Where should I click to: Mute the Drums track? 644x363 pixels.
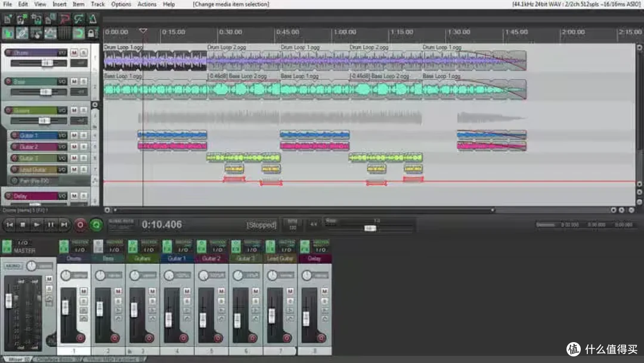[74, 53]
